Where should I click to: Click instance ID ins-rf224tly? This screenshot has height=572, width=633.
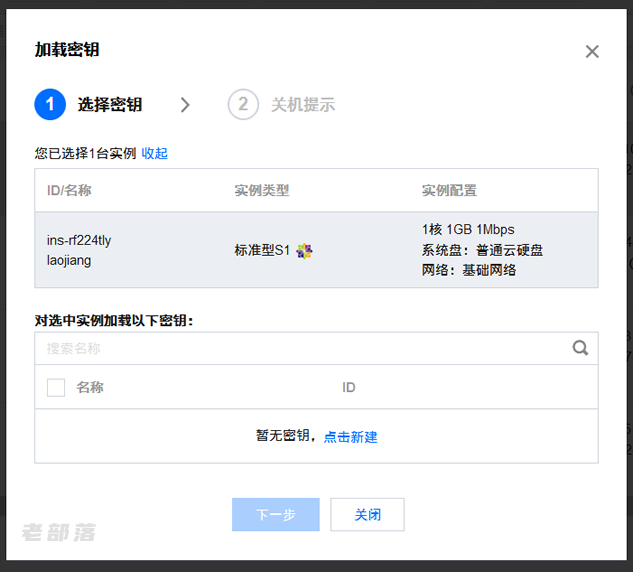point(79,240)
